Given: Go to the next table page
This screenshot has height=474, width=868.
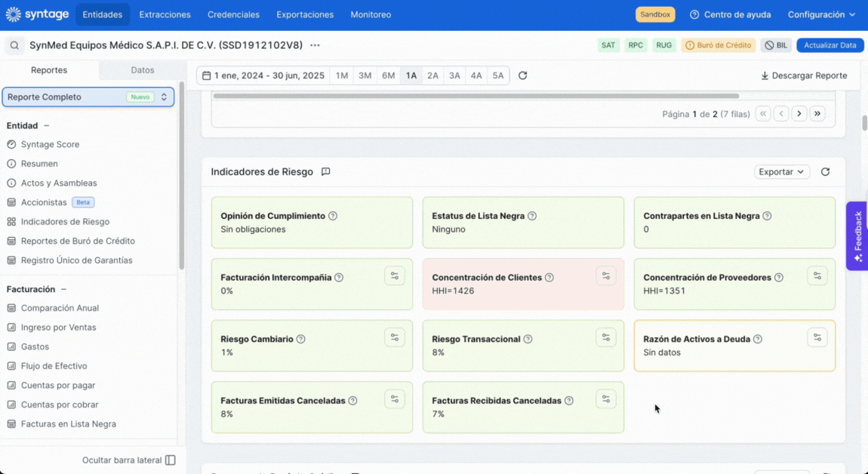Looking at the screenshot, I should [x=799, y=114].
